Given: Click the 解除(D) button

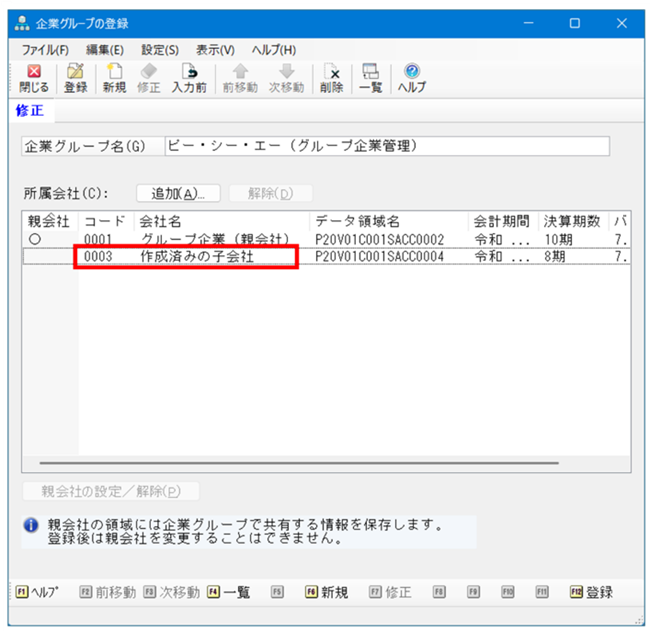Looking at the screenshot, I should [271, 193].
